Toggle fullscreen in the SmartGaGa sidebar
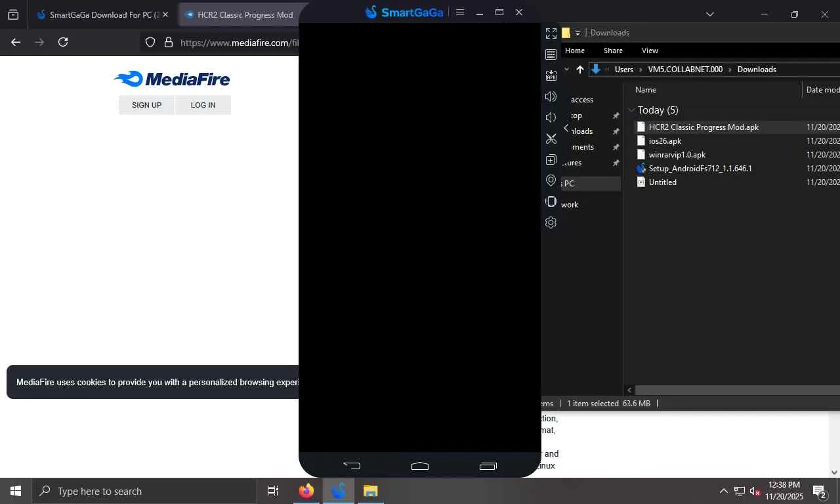The height and width of the screenshot is (504, 840). click(551, 33)
